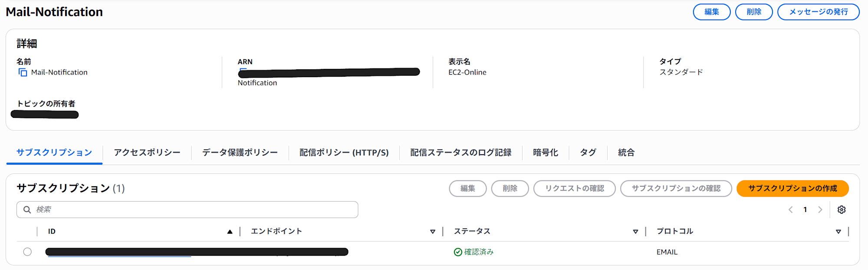
Task: Delete the topic with the top 削除 button
Action: tap(754, 12)
